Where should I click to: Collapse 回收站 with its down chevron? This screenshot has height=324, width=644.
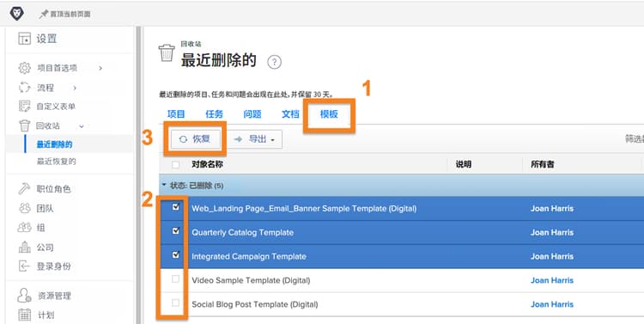[x=82, y=126]
